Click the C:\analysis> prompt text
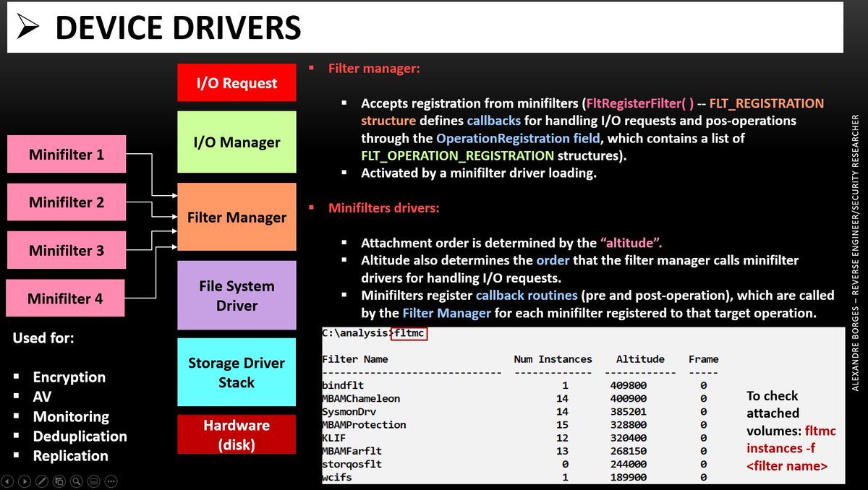 pos(355,335)
